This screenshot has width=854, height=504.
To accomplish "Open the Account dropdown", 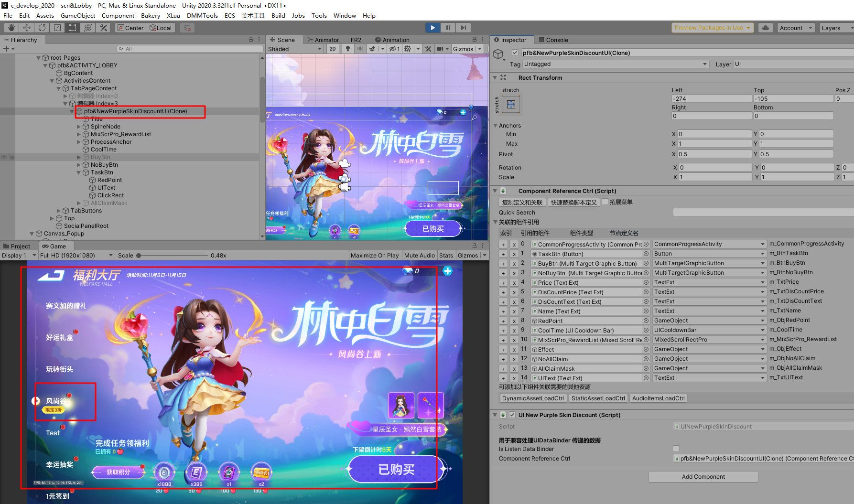I will coord(796,28).
